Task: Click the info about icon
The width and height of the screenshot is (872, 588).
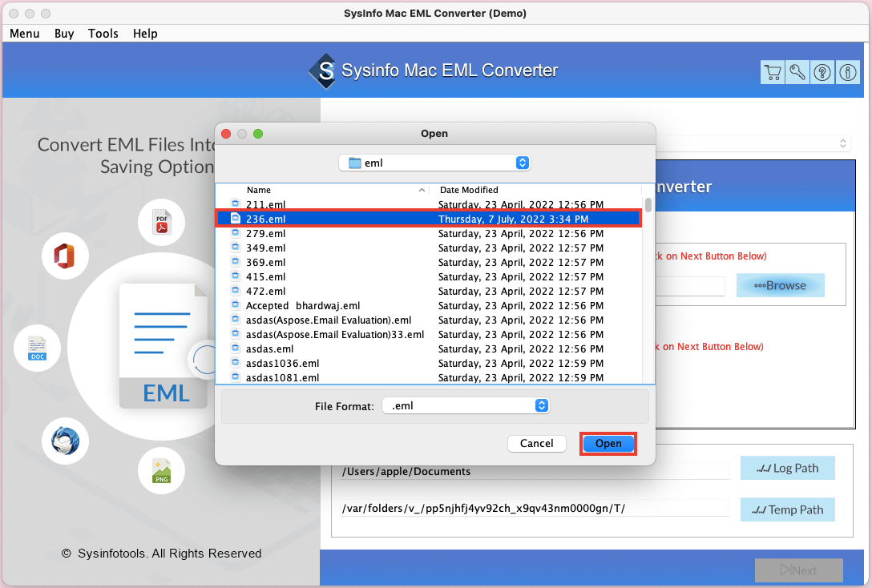Action: tap(847, 72)
